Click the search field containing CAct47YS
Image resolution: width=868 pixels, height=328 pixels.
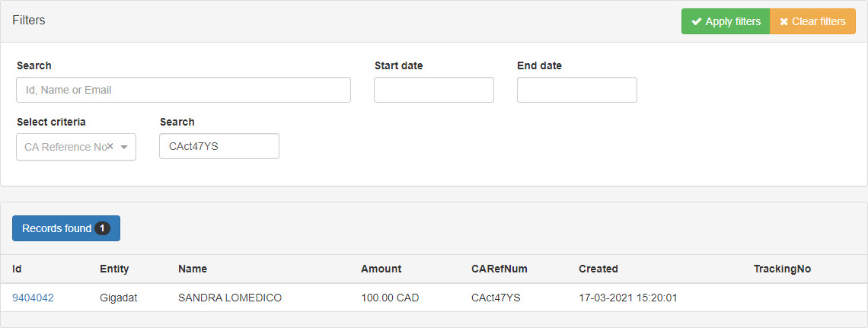click(219, 146)
